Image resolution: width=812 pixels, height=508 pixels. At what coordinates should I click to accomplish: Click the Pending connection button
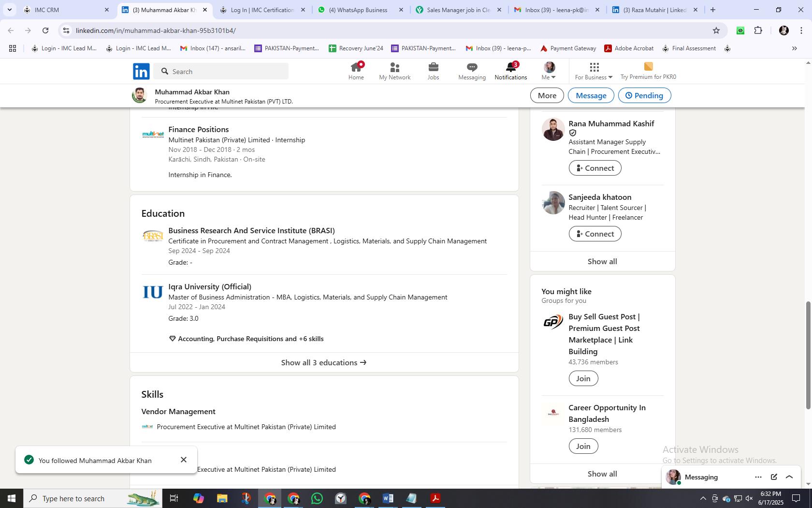point(644,95)
